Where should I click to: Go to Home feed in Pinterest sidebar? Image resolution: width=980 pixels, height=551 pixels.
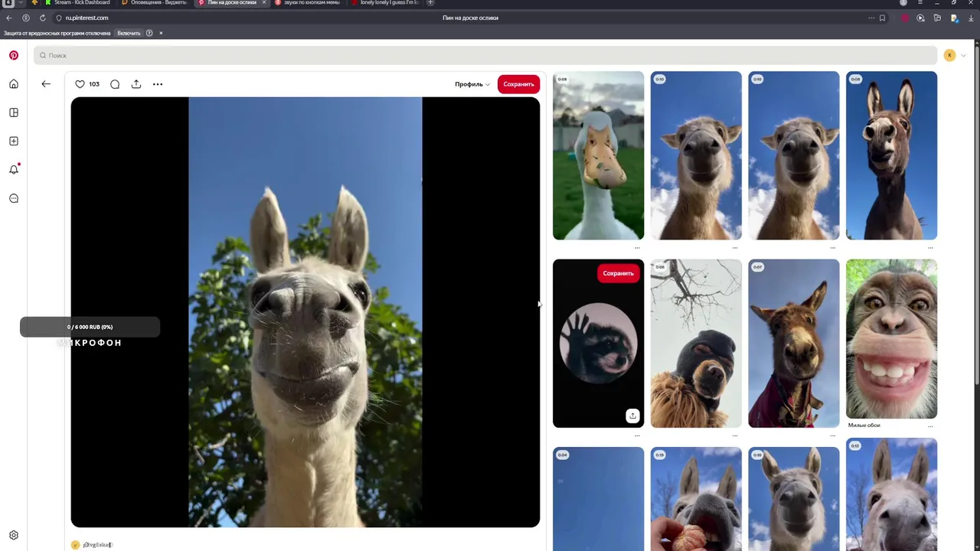[14, 84]
